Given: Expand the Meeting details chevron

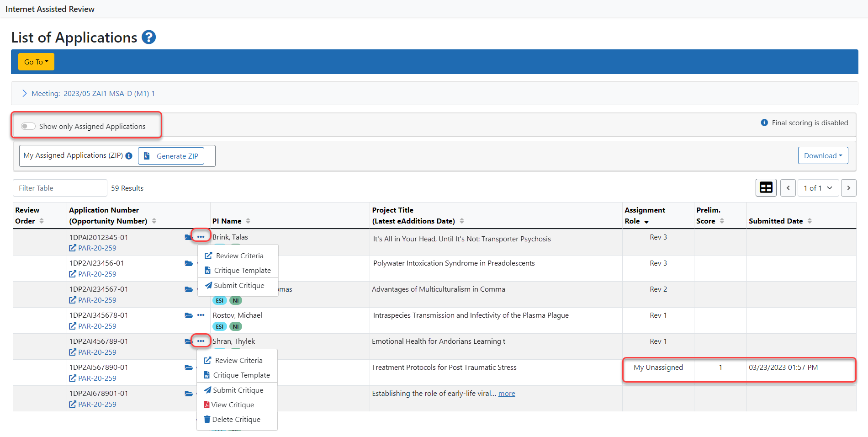Looking at the screenshot, I should pyautogui.click(x=25, y=93).
